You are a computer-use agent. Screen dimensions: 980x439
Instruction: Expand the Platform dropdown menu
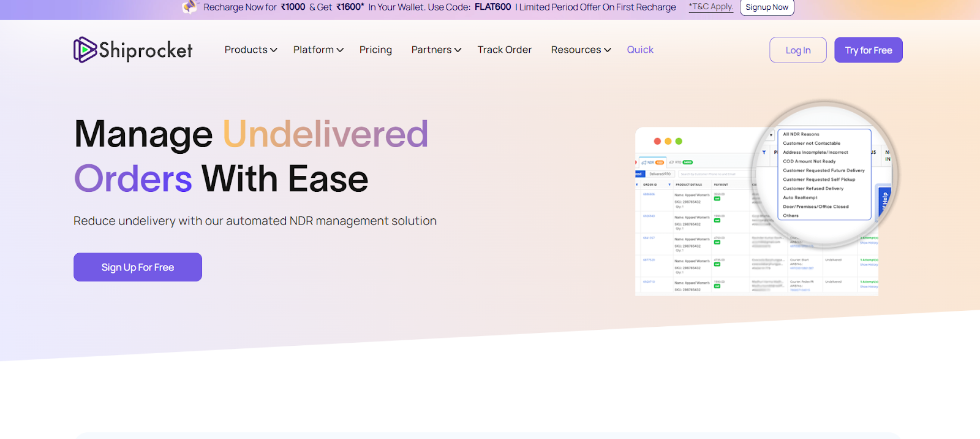318,50
